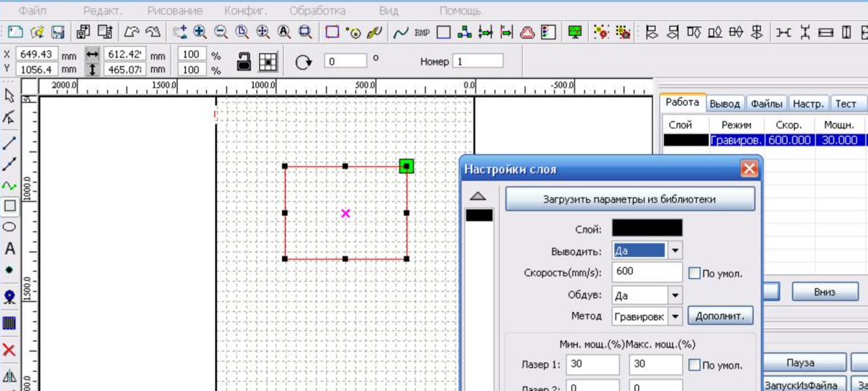Select the arrow pointer tool
This screenshot has height=391, width=868.
(9, 96)
